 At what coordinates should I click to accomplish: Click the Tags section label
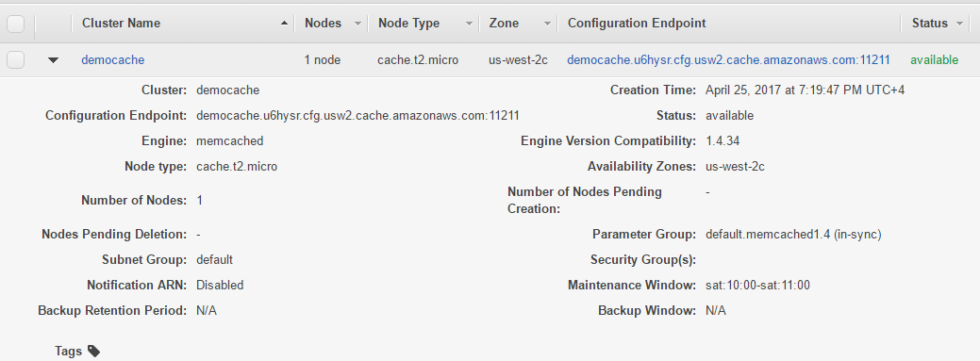click(x=68, y=351)
